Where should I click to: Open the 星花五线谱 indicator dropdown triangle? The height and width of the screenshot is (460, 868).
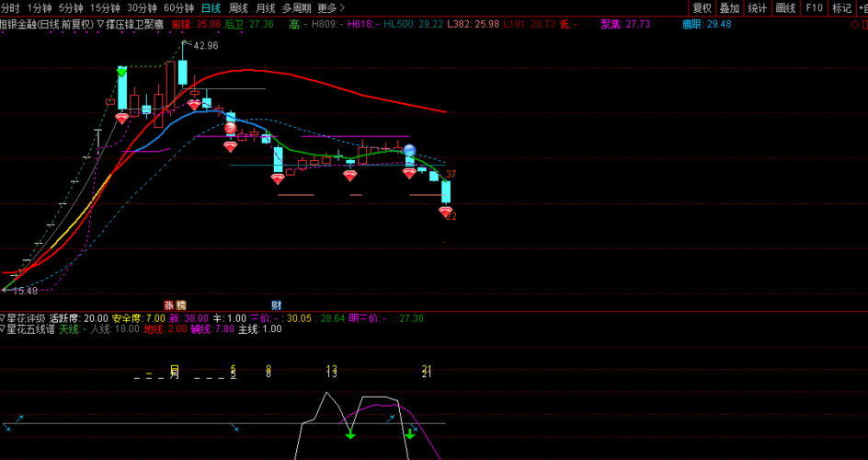point(2,329)
